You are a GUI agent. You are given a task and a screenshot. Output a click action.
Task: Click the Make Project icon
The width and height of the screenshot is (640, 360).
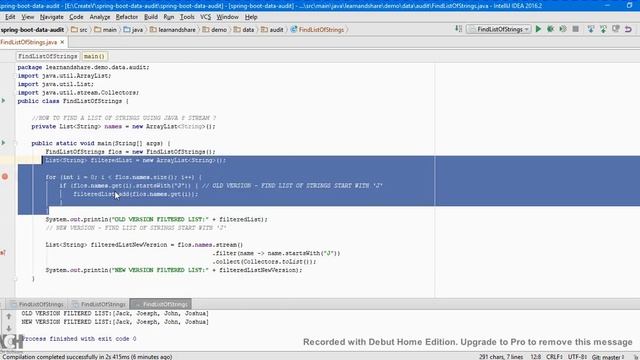click(458, 29)
